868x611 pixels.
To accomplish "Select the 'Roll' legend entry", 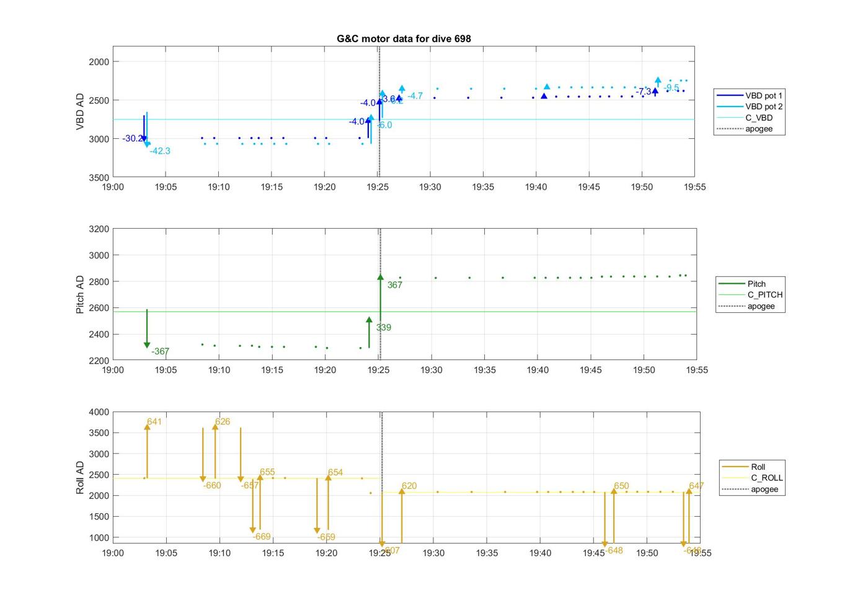I will 744,467.
